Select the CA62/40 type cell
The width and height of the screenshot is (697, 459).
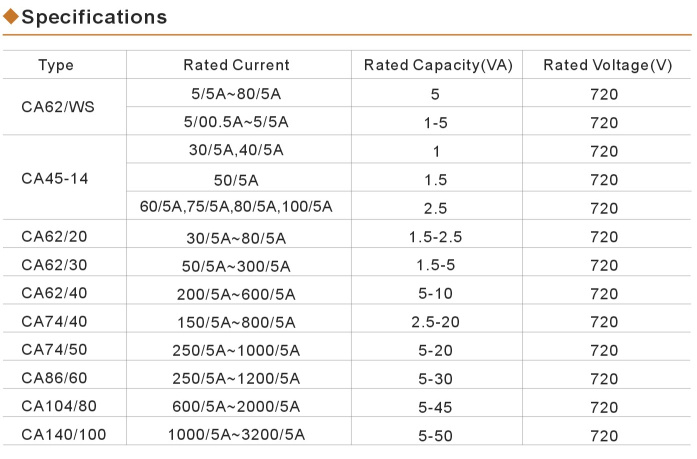[54, 293]
